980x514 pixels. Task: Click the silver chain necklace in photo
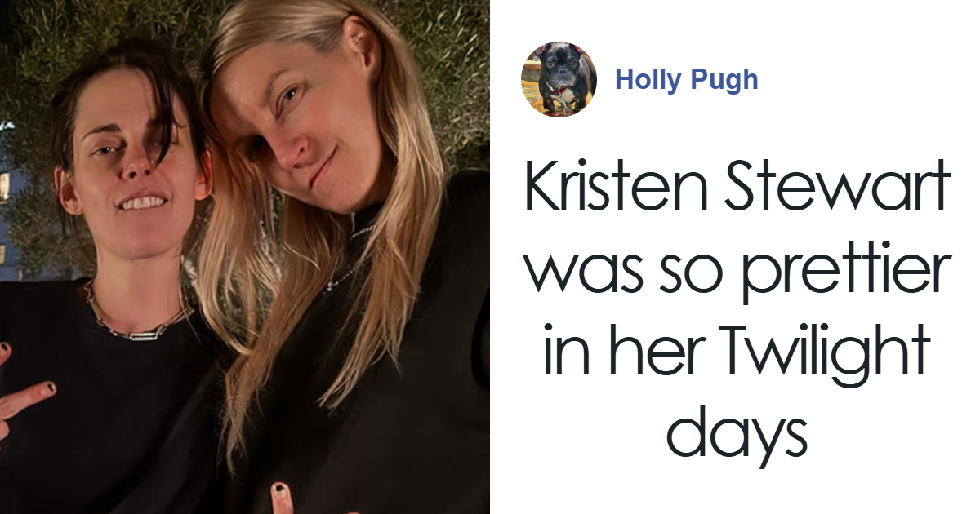(x=136, y=321)
